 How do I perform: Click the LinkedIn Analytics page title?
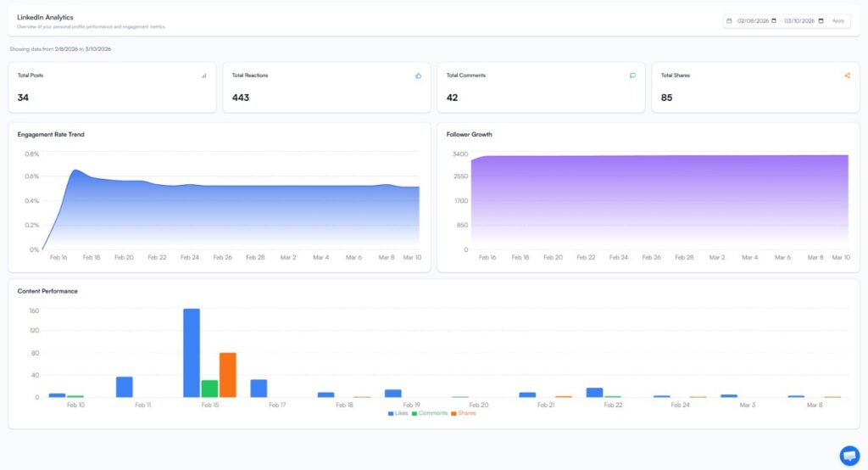[45, 17]
